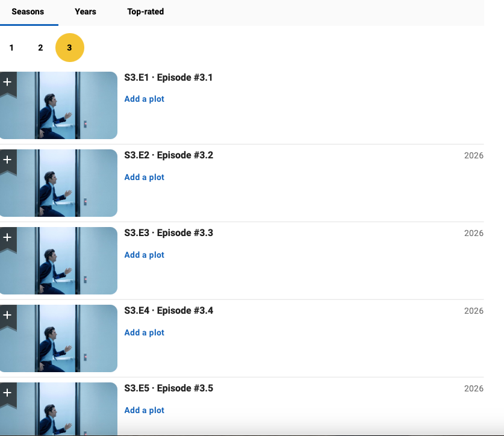504x436 pixels.
Task: Add S3.E2 to watchlist via plus ribbon
Action: pyautogui.click(x=8, y=161)
